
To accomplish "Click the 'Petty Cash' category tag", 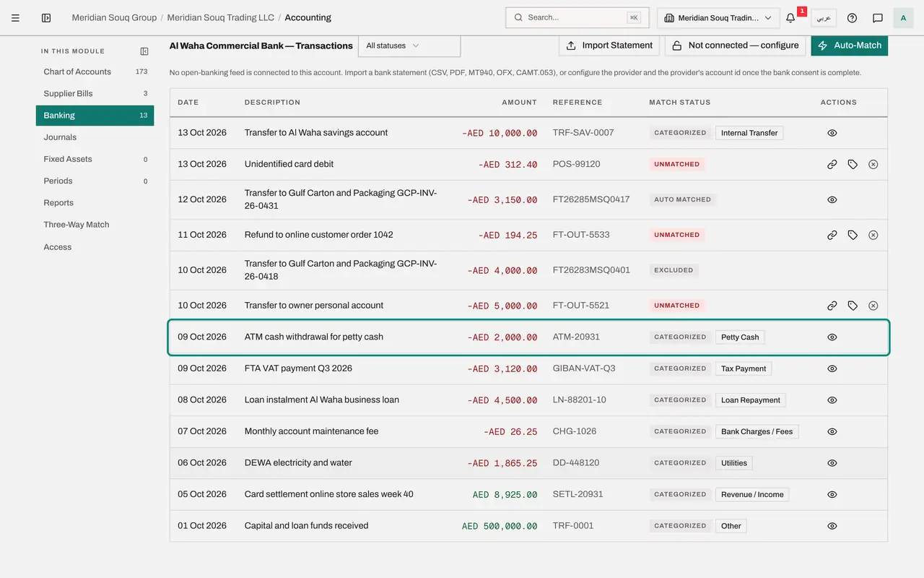I will pos(740,337).
